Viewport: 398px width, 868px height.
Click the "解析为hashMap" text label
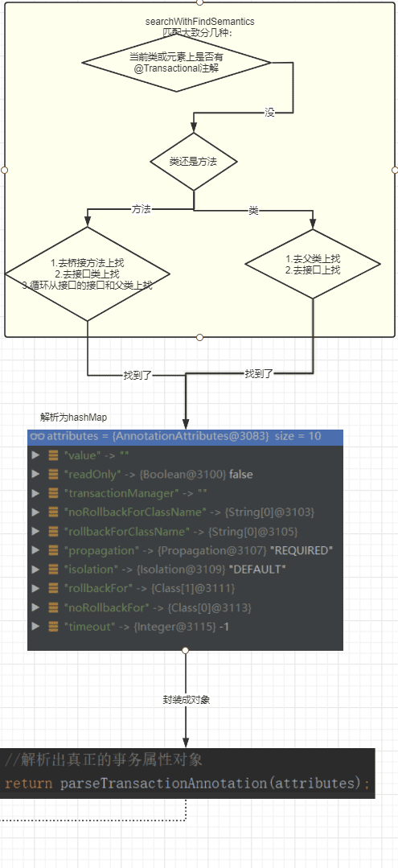click(x=70, y=417)
